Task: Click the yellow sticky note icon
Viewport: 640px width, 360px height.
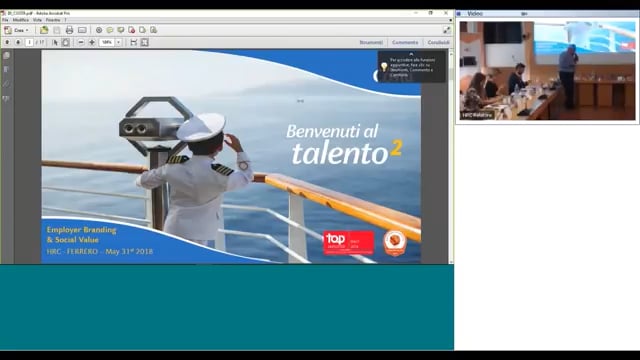Action: (x=110, y=30)
